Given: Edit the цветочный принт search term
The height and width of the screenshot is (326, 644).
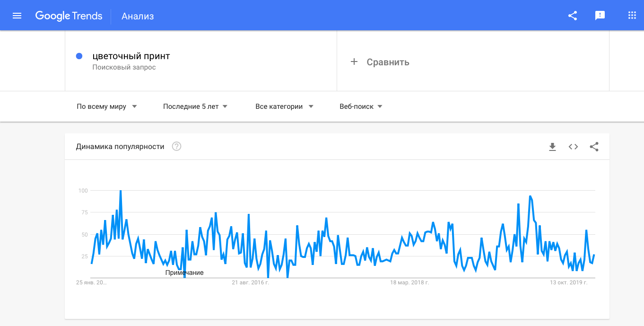Looking at the screenshot, I should point(131,56).
